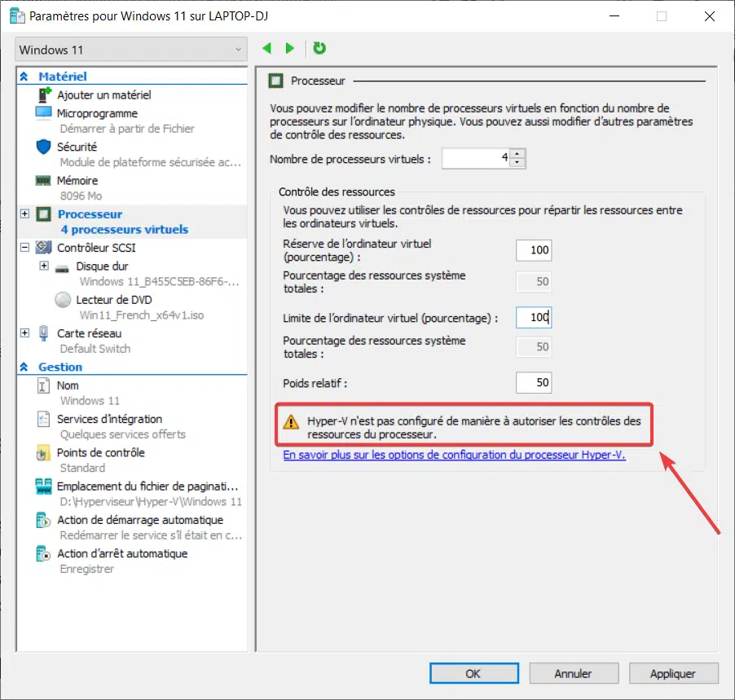Increase the virtual processor count spinner
Image resolution: width=735 pixels, height=700 pixels.
coord(517,153)
